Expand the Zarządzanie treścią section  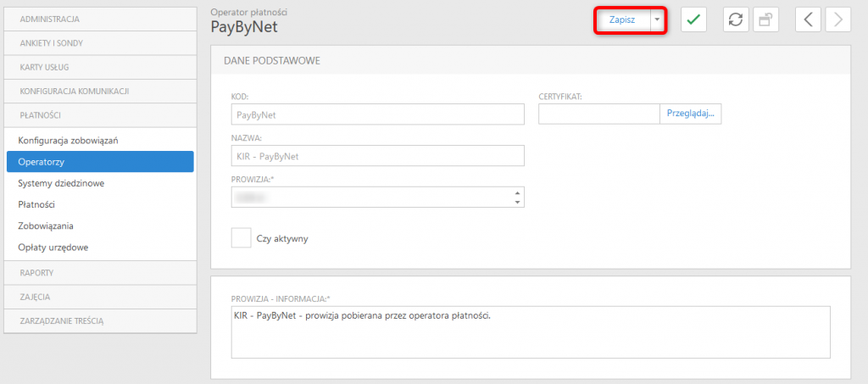coord(100,321)
